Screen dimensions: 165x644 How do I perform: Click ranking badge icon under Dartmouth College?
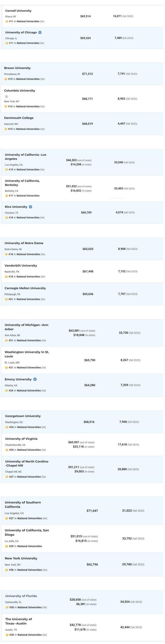click(6, 129)
